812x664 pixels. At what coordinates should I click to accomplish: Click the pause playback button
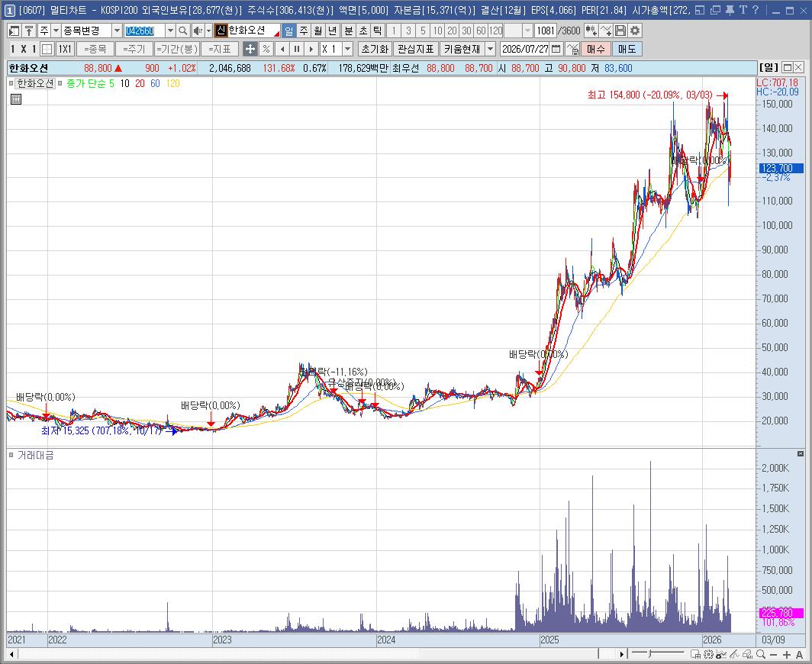click(x=297, y=49)
